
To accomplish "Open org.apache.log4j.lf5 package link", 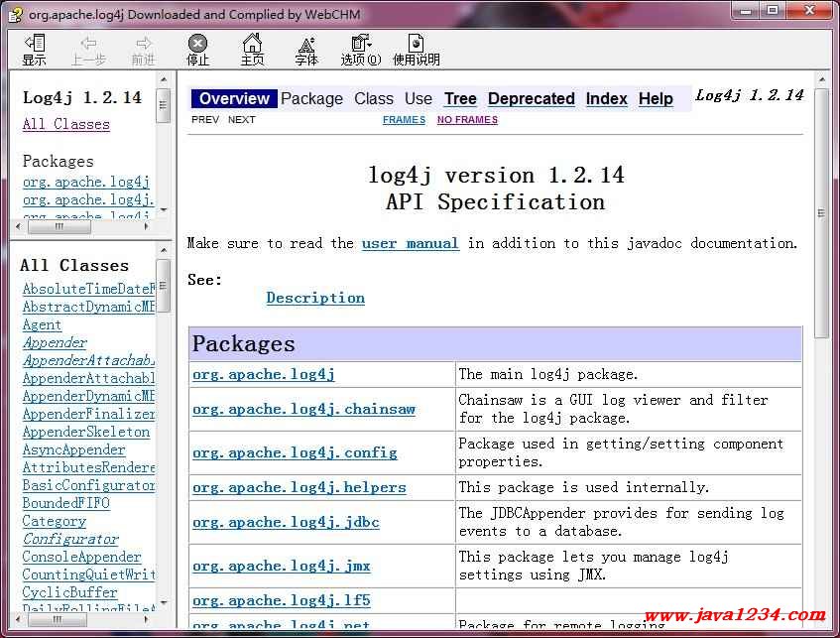I will click(282, 600).
